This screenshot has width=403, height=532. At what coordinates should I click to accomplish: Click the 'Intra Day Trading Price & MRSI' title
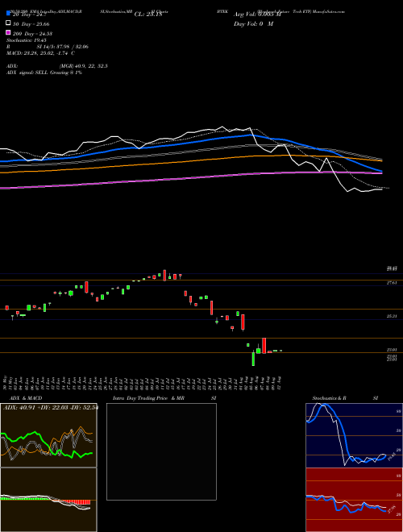164,398
